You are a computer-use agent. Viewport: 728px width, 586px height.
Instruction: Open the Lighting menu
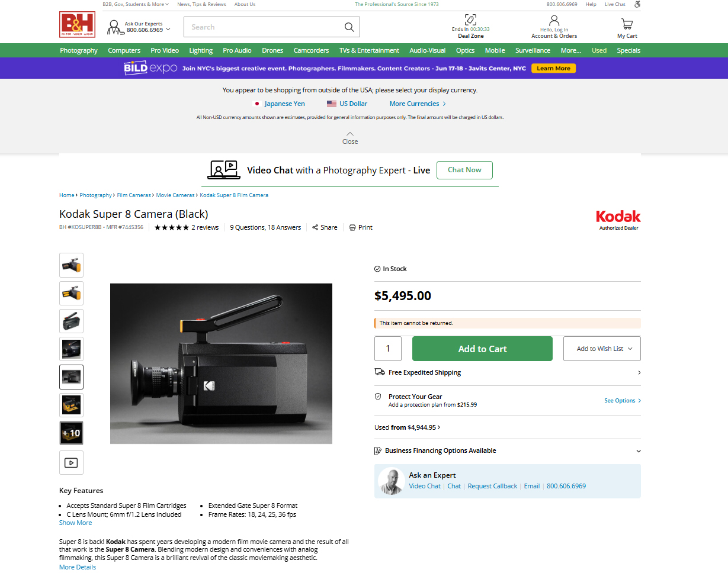tap(201, 50)
